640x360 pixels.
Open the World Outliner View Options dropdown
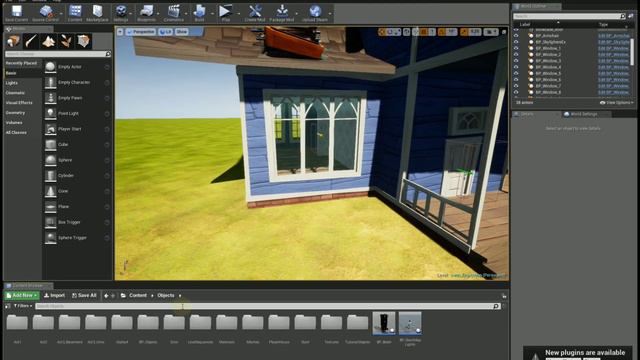[x=616, y=102]
